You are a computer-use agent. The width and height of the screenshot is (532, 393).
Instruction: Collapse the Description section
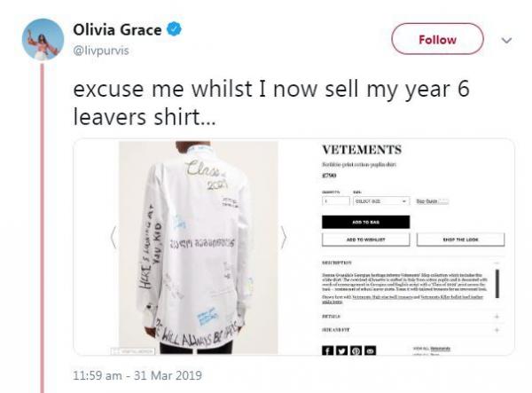(x=497, y=263)
